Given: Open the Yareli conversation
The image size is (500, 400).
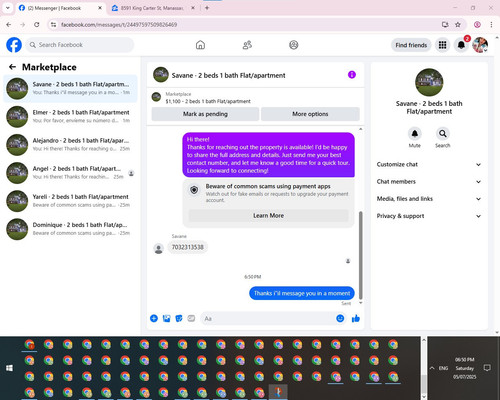Looking at the screenshot, I should (70, 201).
